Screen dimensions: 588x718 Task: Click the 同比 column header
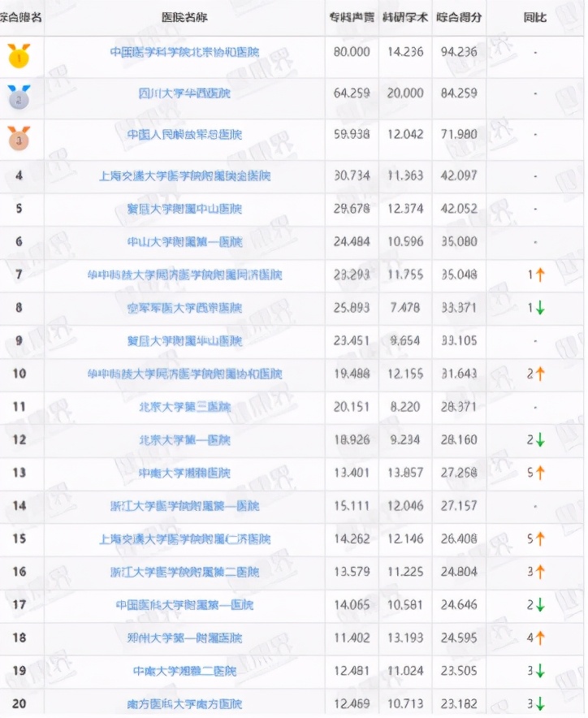point(535,17)
